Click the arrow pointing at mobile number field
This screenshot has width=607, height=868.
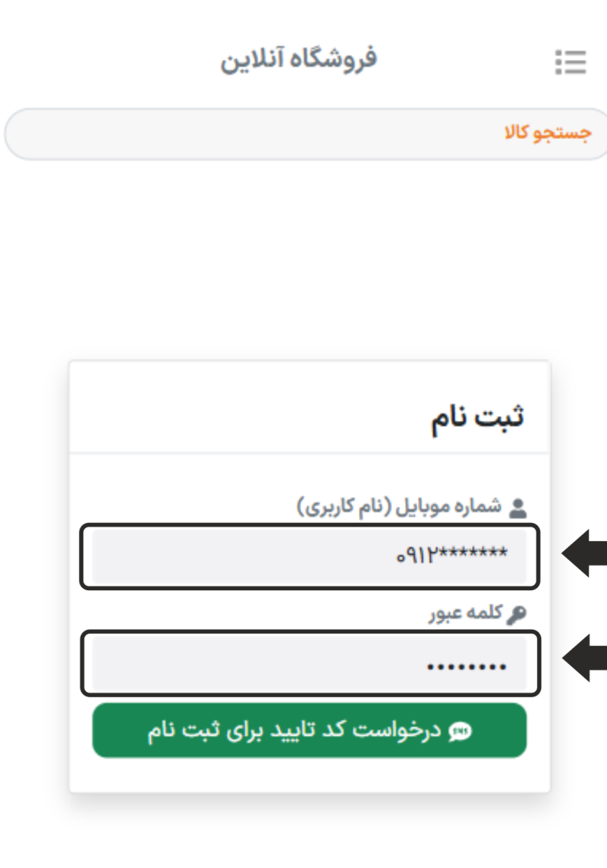click(x=584, y=555)
